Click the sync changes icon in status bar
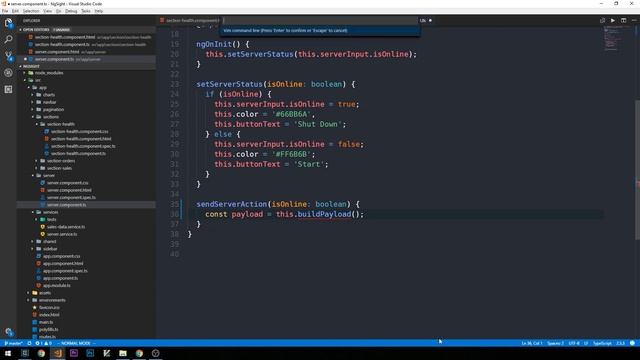640x360 pixels. click(x=29, y=343)
